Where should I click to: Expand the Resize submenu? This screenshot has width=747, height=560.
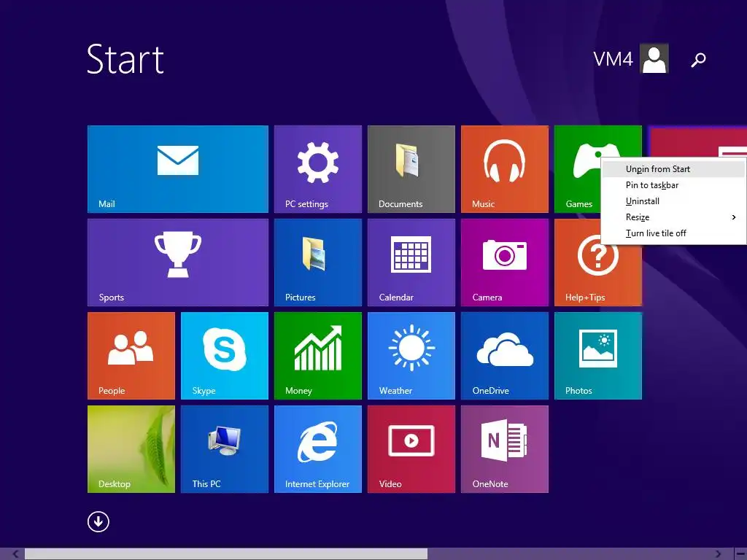pyautogui.click(x=673, y=217)
